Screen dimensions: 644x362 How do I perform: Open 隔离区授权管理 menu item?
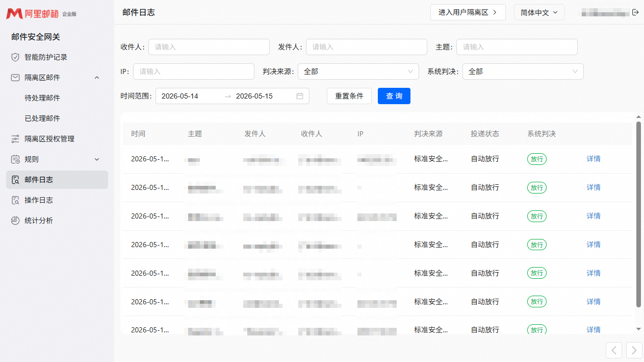coord(57,139)
